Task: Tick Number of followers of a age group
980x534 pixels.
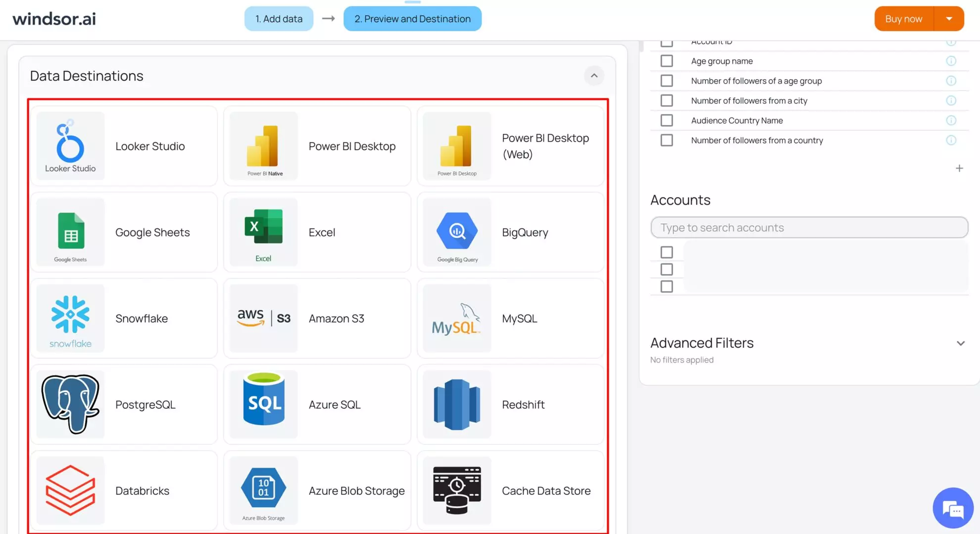Action: tap(667, 81)
